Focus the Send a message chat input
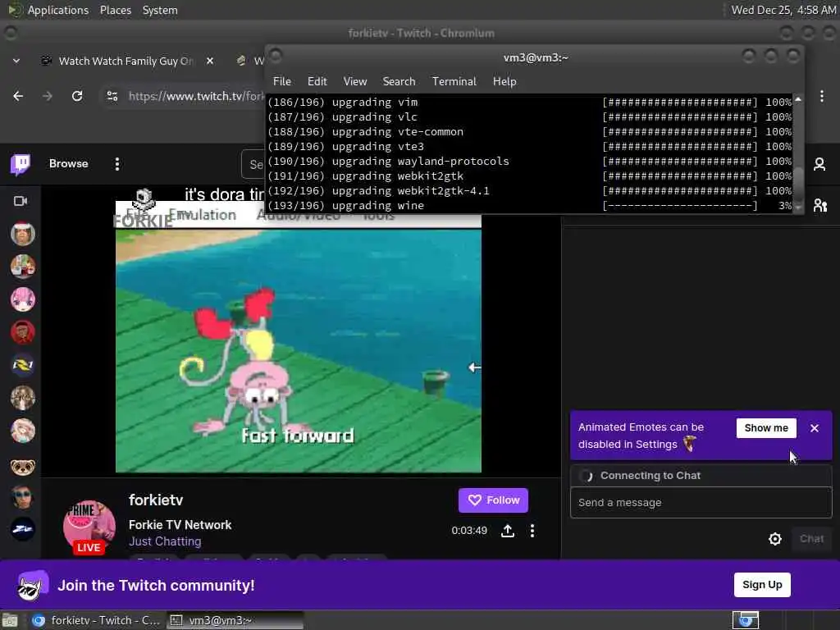840x630 pixels. pyautogui.click(x=701, y=503)
